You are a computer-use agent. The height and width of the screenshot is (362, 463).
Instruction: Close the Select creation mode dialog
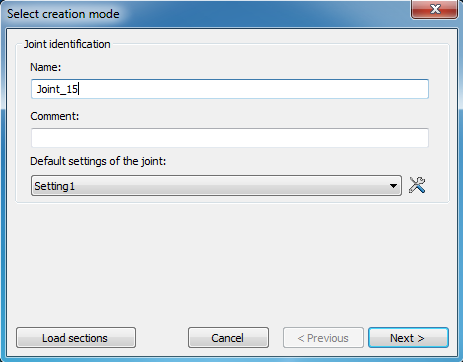click(x=435, y=9)
